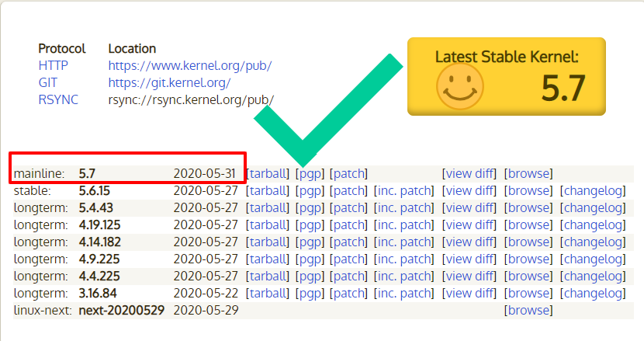Download tarball for longterm 4.14.182
The width and height of the screenshot is (644, 341).
click(x=268, y=242)
